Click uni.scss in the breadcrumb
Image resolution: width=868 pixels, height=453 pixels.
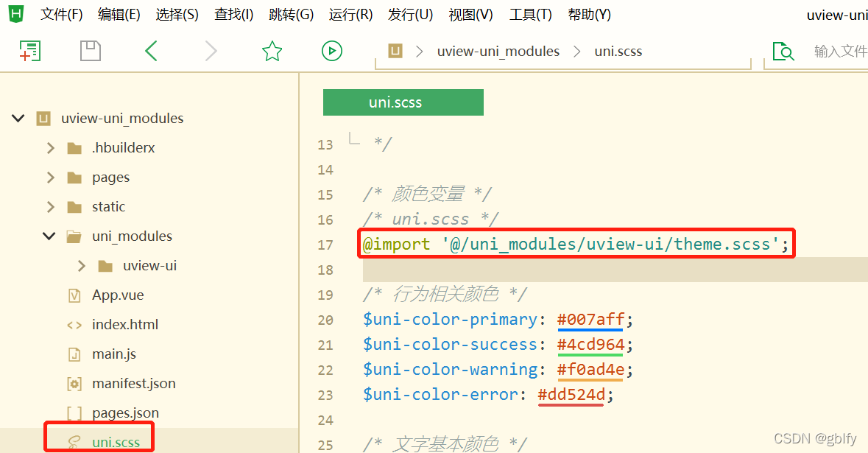click(x=618, y=51)
